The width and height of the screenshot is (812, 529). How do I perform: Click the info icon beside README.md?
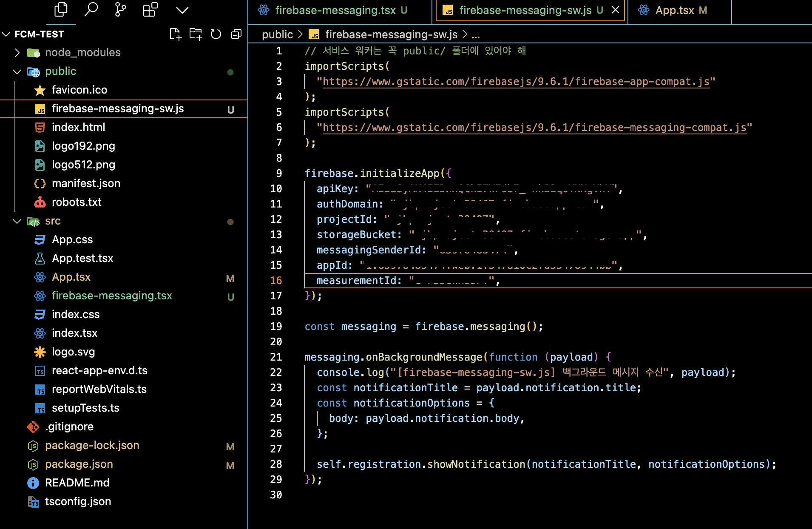click(x=33, y=483)
